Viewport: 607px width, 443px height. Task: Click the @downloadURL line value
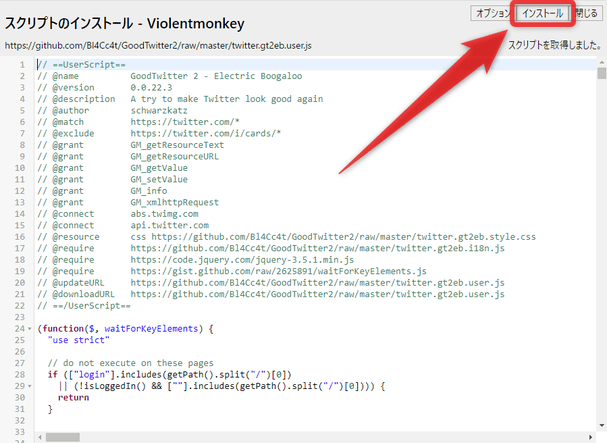317,294
